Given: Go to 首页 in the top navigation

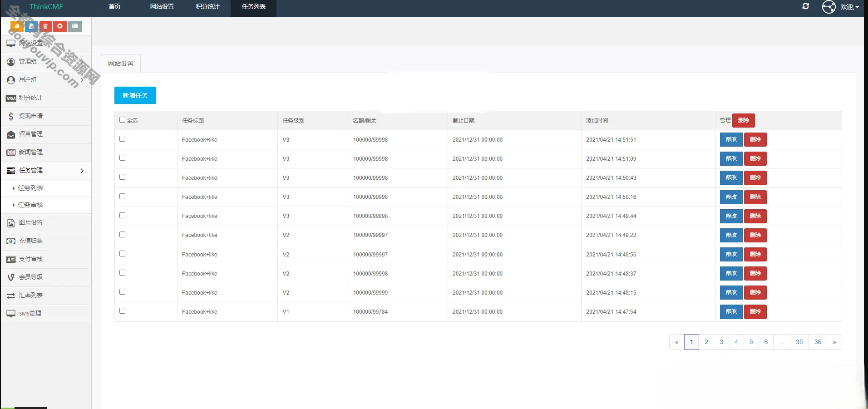Looking at the screenshot, I should tap(115, 6).
